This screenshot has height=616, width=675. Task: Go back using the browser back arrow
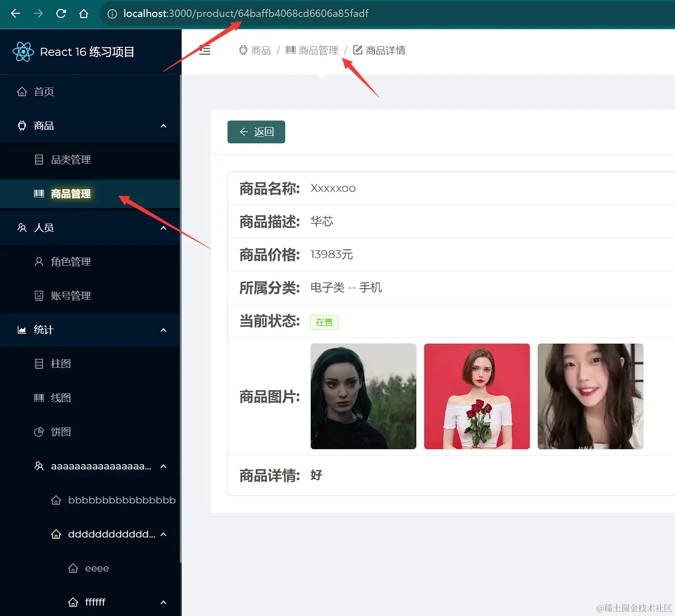[16, 14]
